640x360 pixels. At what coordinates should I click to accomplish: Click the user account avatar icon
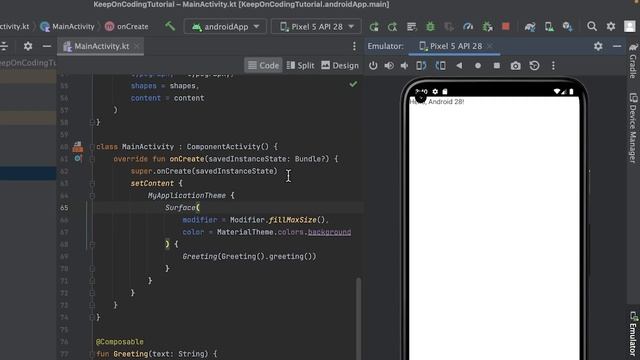tap(629, 27)
